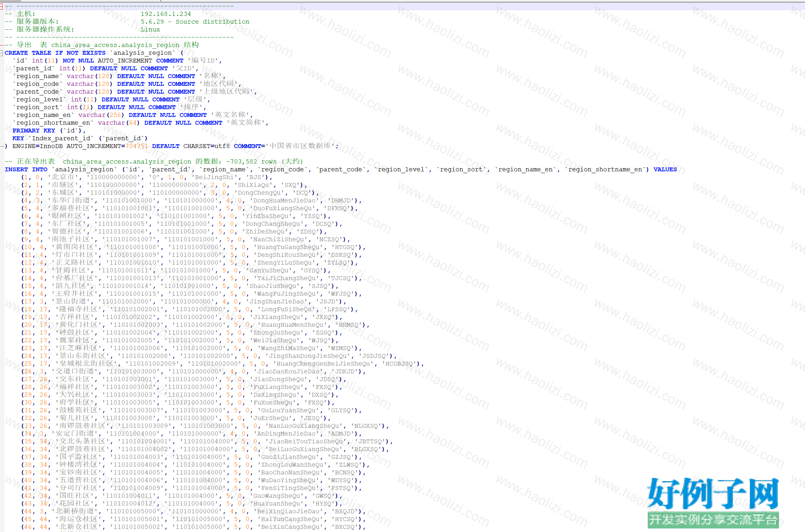Click the value 'BeiJingShi'
The image size is (805, 532).
215,177
